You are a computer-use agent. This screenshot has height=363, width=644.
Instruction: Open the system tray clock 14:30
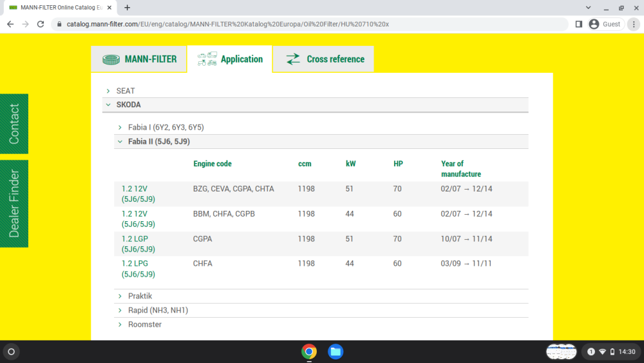pyautogui.click(x=627, y=351)
